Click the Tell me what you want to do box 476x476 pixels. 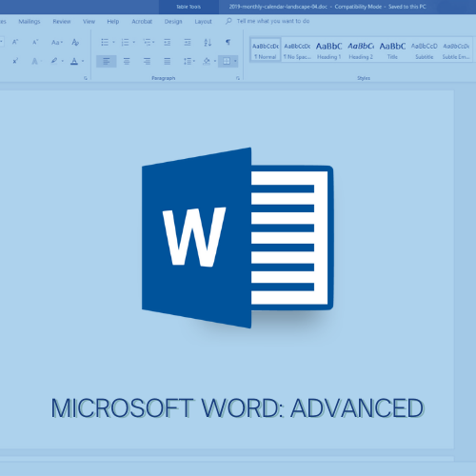click(x=273, y=21)
